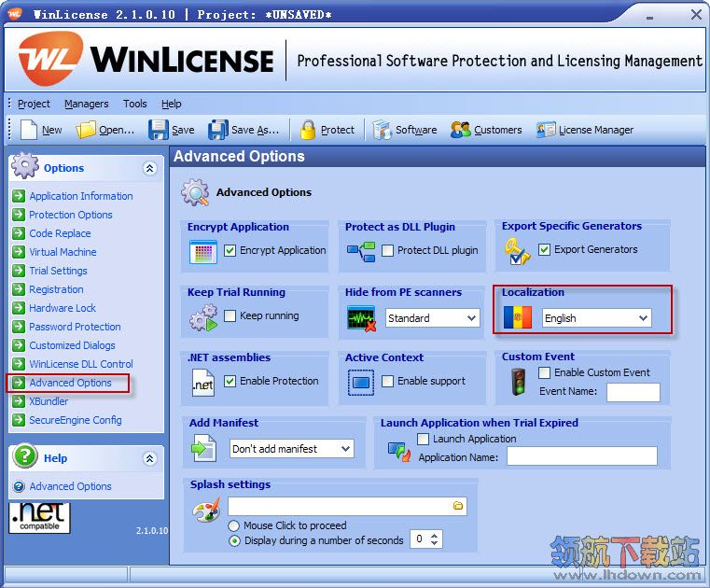This screenshot has height=588, width=710.
Task: Open the Customers icon in toolbar
Action: coord(461,130)
